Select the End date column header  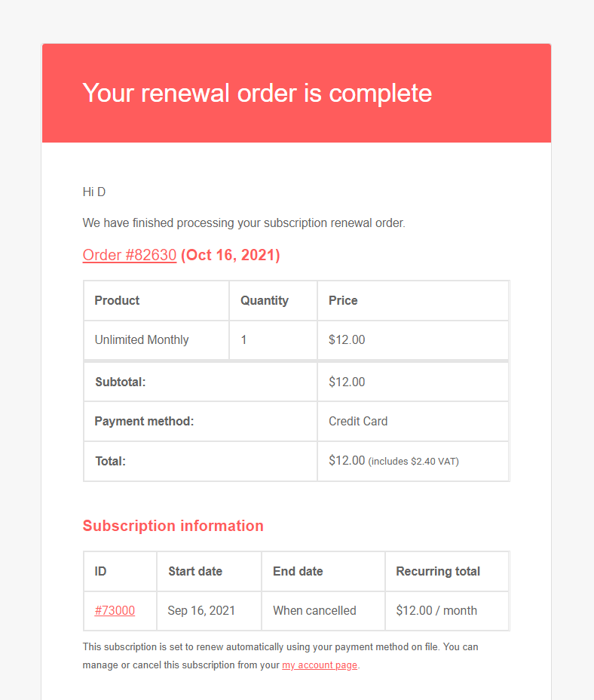pyautogui.click(x=298, y=572)
